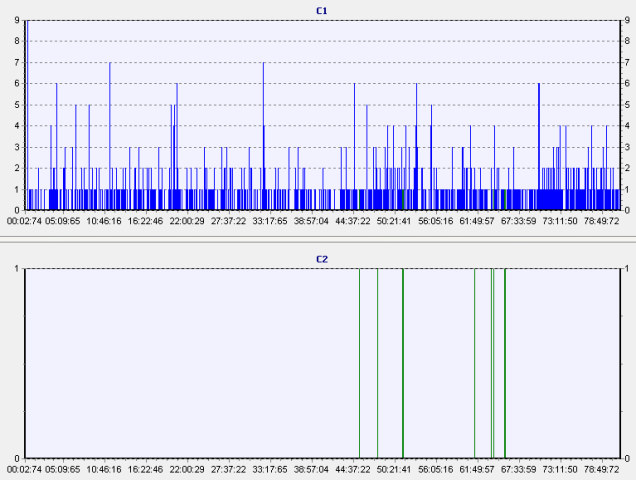Click the C1 spike reaching 5 near 56:05:16
636x480 pixels.
pos(431,157)
